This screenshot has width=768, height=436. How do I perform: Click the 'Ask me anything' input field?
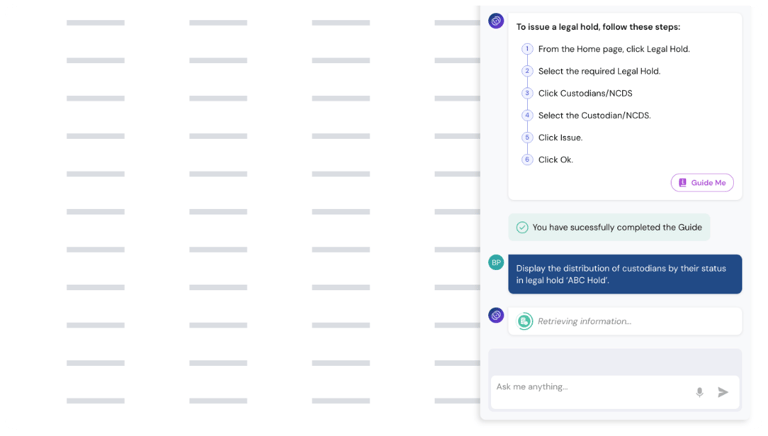click(590, 387)
